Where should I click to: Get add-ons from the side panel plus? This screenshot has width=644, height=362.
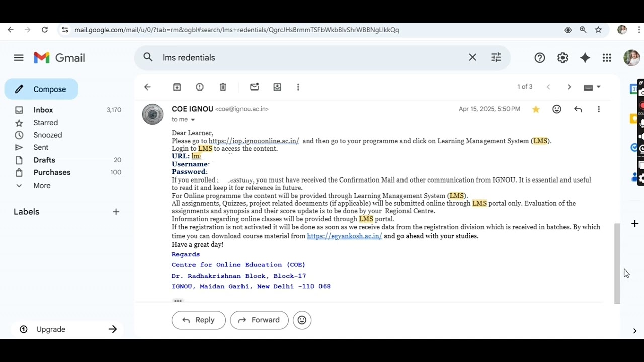tap(635, 223)
